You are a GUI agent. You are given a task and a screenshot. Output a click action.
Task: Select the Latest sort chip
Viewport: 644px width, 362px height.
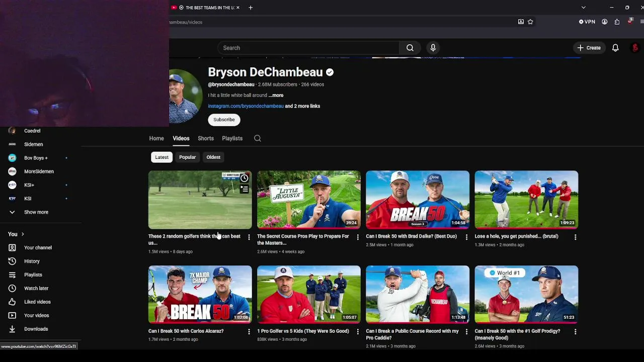pyautogui.click(x=162, y=157)
